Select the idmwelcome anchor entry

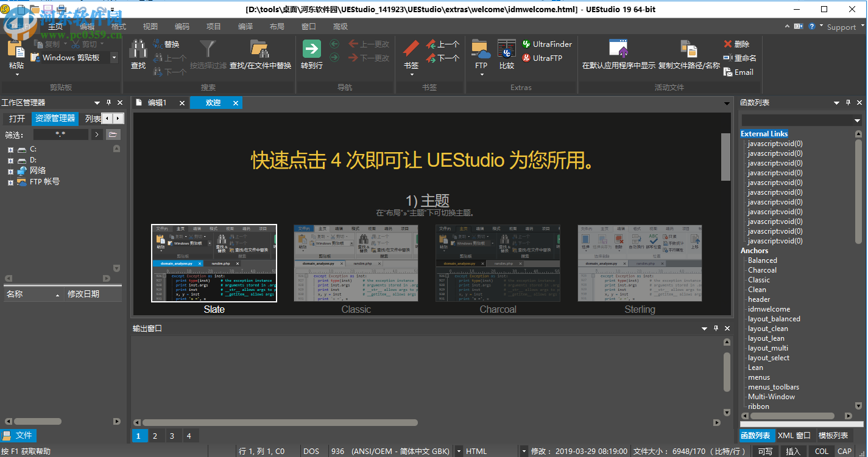coord(769,309)
